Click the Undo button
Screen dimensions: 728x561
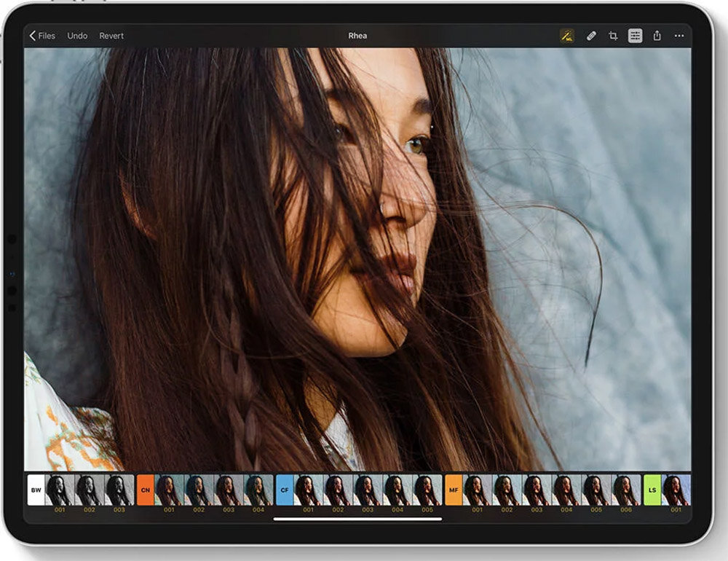(x=77, y=36)
